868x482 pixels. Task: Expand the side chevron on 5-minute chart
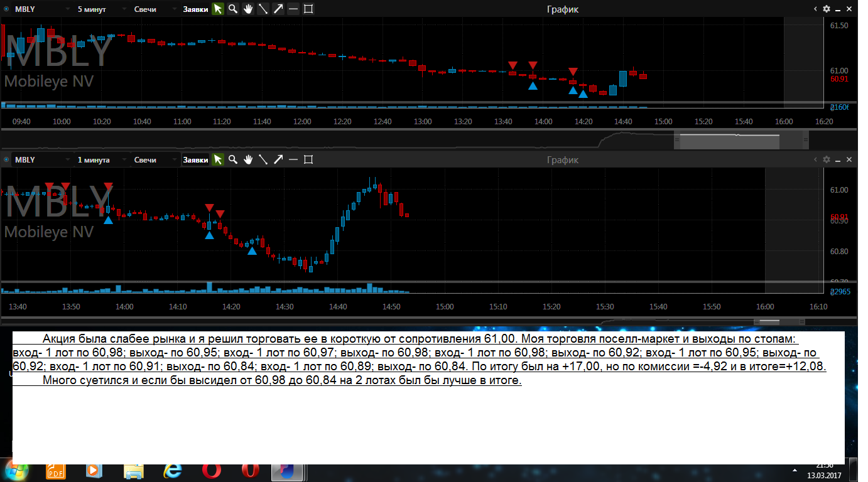coord(815,9)
